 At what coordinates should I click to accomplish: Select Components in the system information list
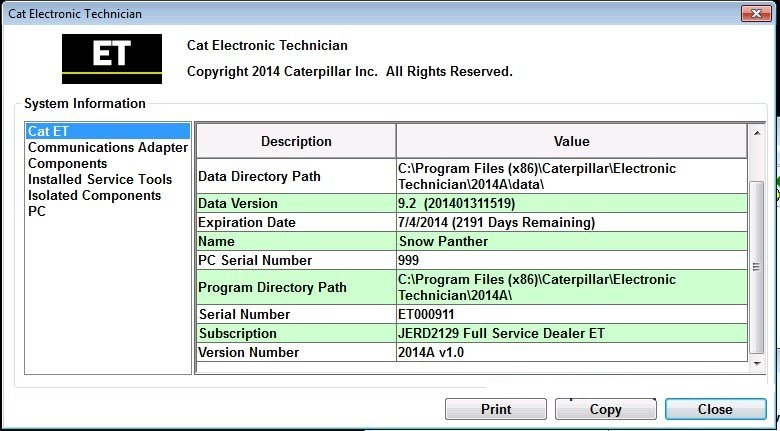tap(108, 164)
